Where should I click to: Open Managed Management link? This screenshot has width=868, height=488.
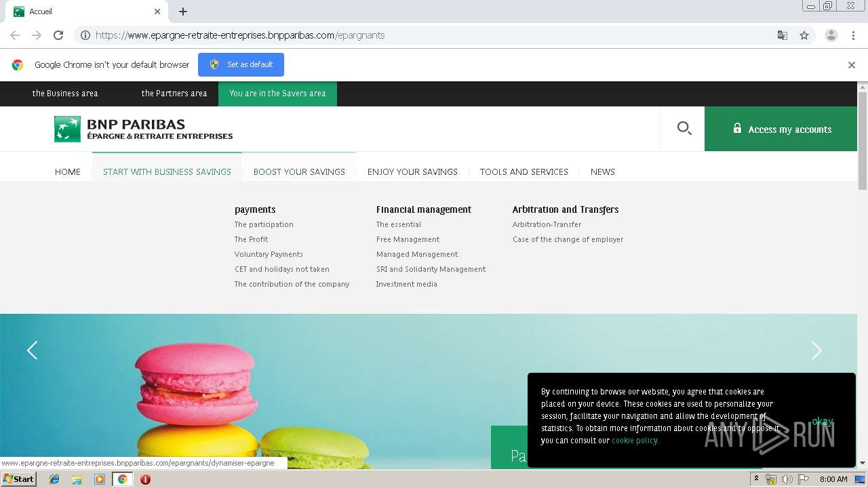pos(417,254)
